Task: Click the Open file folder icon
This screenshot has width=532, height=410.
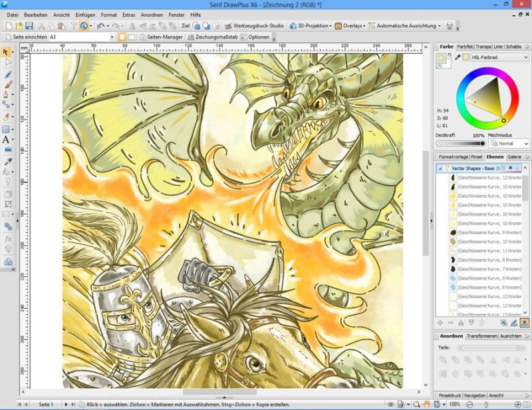Action: (x=19, y=26)
